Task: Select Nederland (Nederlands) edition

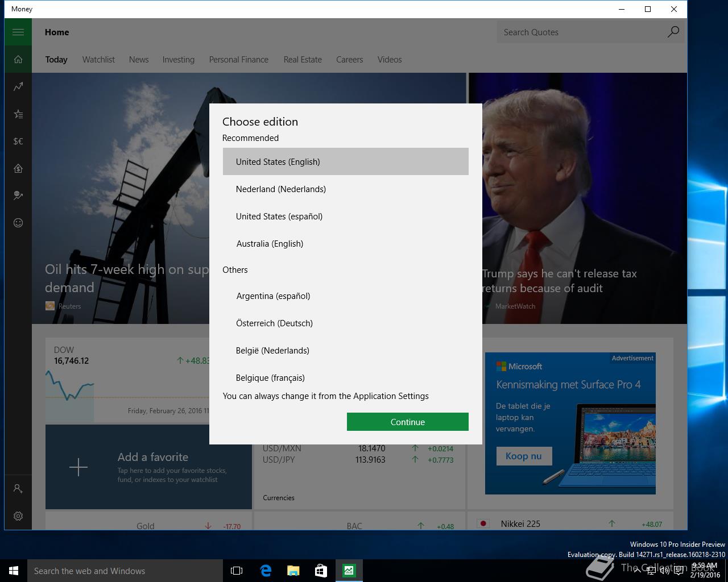Action: [x=346, y=189]
